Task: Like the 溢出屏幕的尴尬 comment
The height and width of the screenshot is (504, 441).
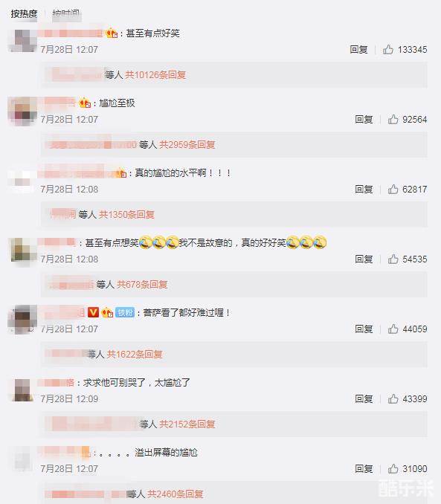Action: pos(393,468)
